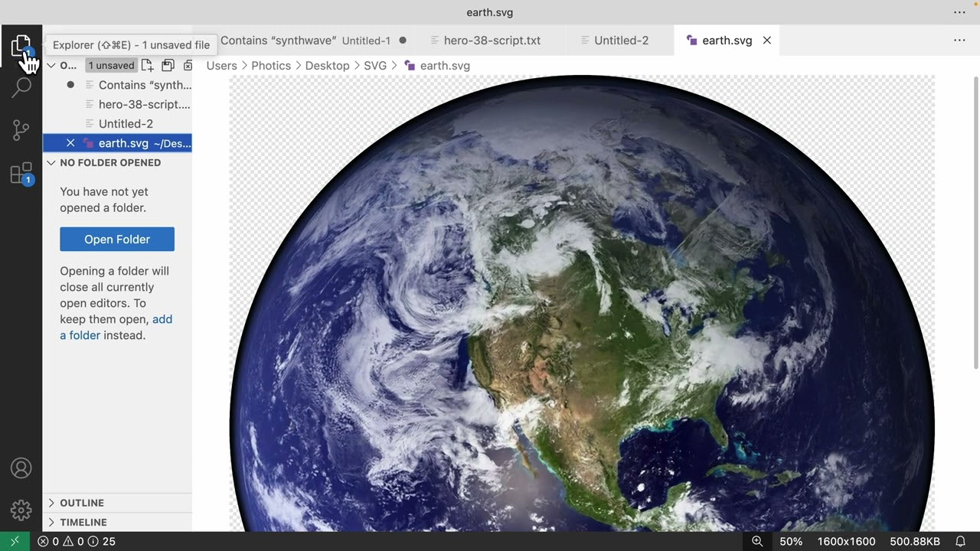
Task: Click the SVG breadcrumb segment
Action: coord(375,66)
